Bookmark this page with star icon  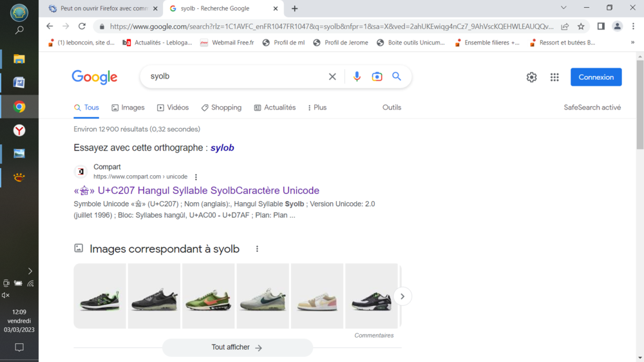pyautogui.click(x=581, y=26)
